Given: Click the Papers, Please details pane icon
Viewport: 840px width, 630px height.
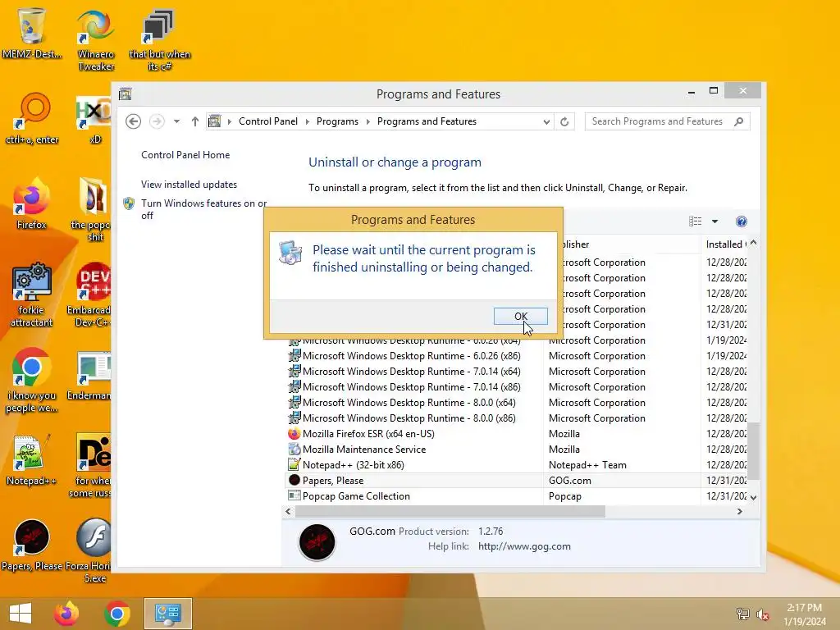Looking at the screenshot, I should 317,541.
